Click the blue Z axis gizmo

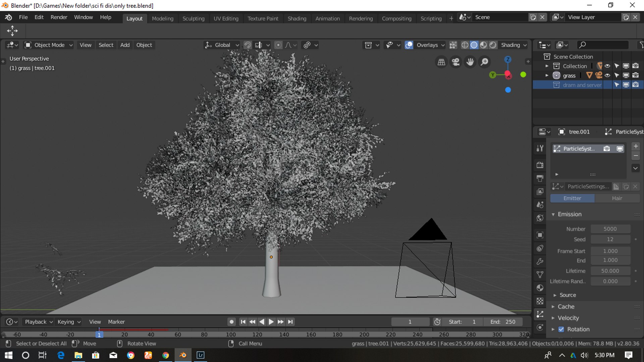point(508,59)
